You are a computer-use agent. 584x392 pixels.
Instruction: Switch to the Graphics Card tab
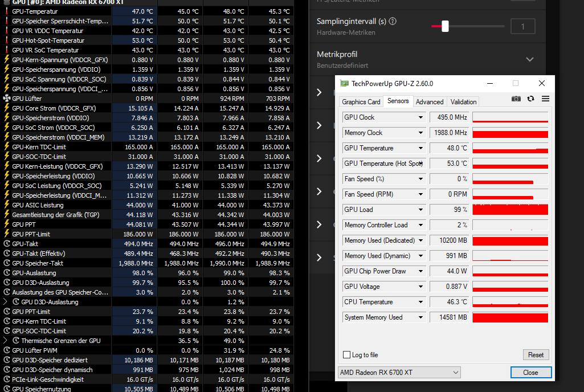[x=361, y=102]
